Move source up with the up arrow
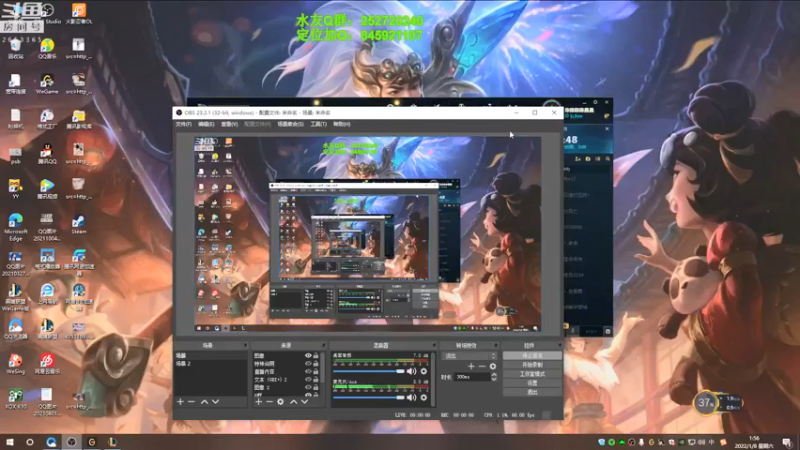Image resolution: width=800 pixels, height=450 pixels. [293, 402]
